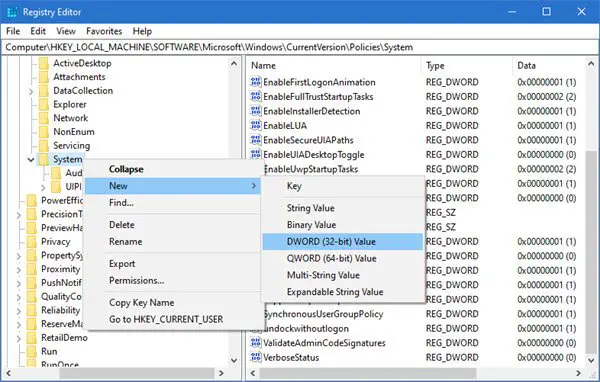This screenshot has height=382, width=600.
Task: Expand the DataCollection tree node
Action: click(31, 91)
